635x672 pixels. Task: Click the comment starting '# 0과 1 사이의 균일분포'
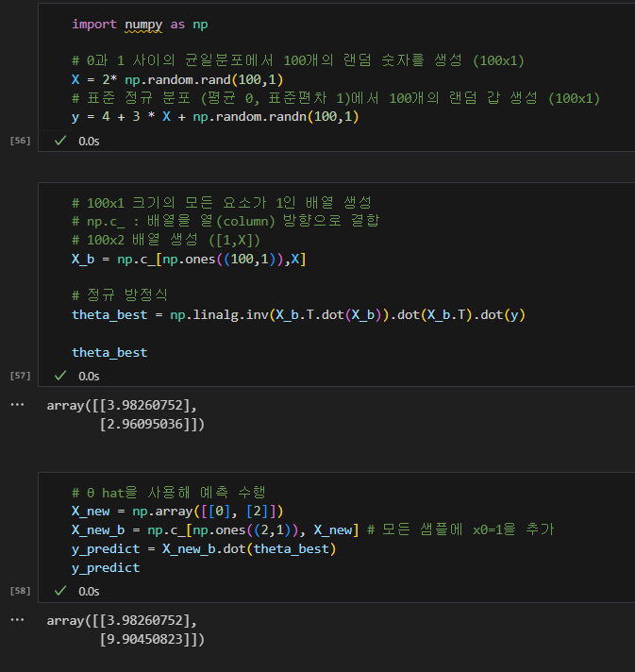pyautogui.click(x=298, y=60)
